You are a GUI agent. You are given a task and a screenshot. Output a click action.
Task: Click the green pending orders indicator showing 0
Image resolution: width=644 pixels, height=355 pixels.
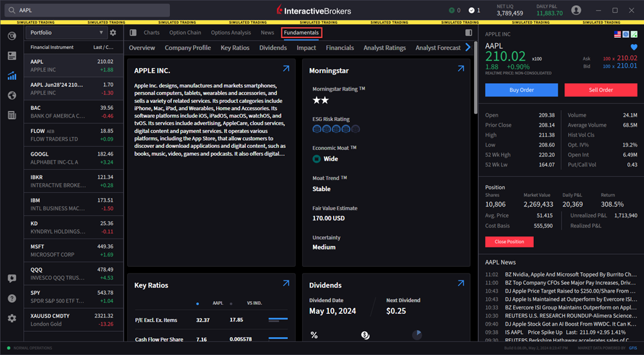[x=454, y=10]
